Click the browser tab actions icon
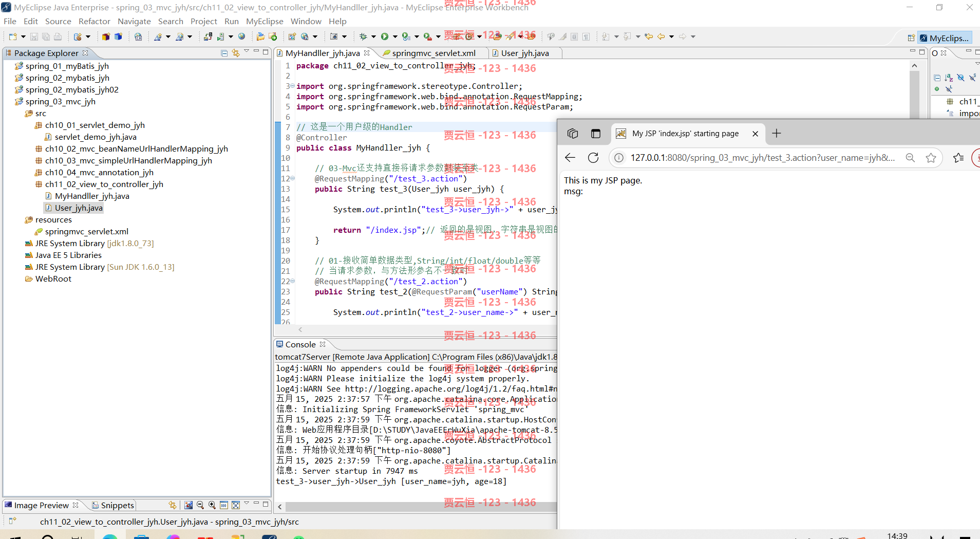 [x=596, y=134]
